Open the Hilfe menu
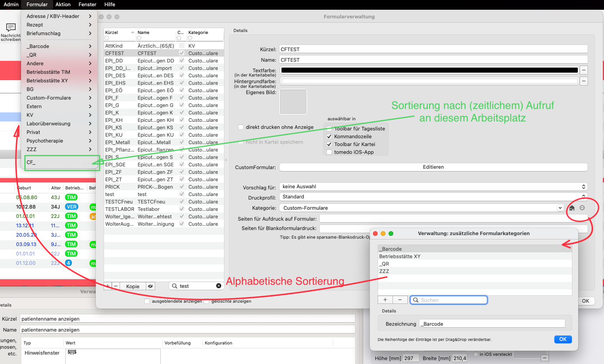This screenshot has width=604, height=364. [109, 4]
